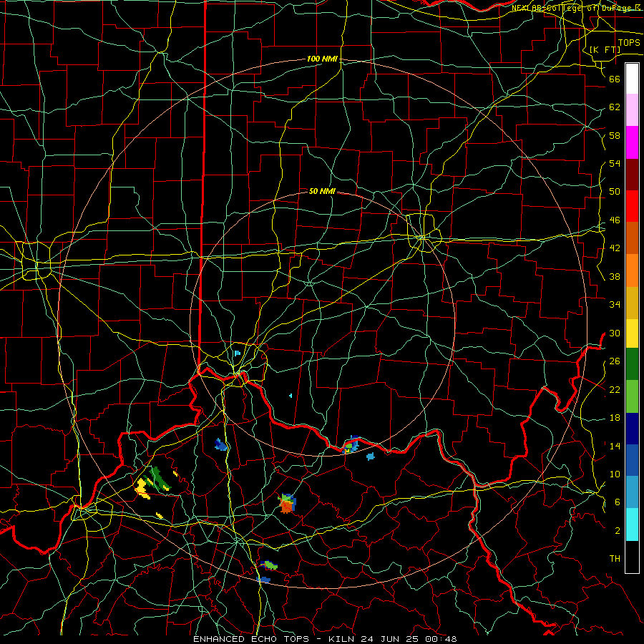
Task: Click the 'TOPS' legend title
Action: click(629, 43)
